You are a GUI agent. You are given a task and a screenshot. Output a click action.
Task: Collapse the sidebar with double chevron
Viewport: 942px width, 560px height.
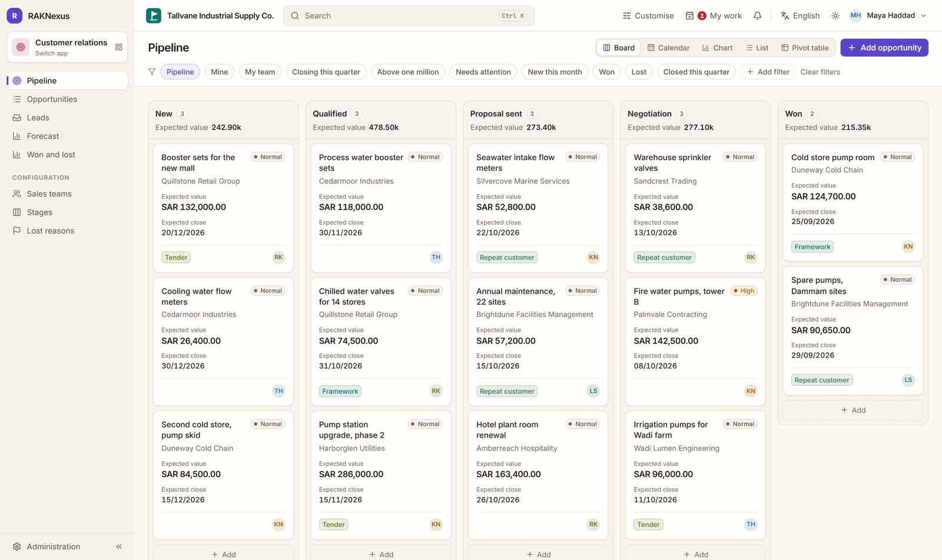[x=119, y=546]
